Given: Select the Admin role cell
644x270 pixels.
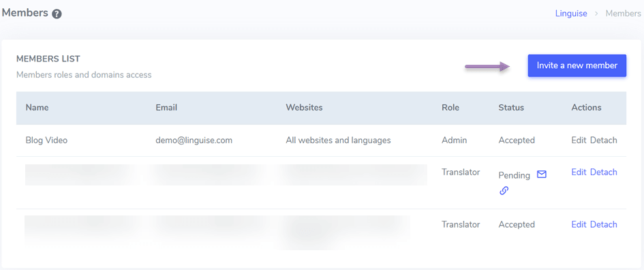Looking at the screenshot, I should [x=455, y=140].
